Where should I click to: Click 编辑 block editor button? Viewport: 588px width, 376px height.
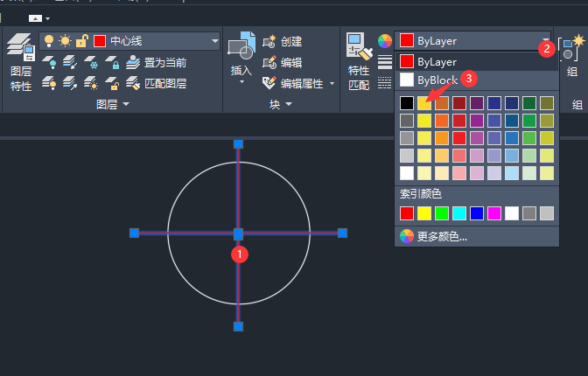coord(283,62)
